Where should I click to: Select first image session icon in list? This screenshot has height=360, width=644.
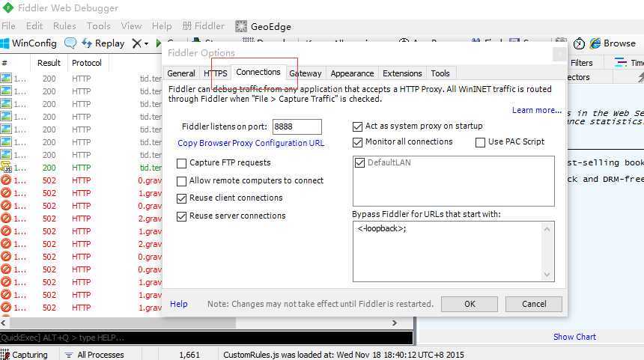(6, 78)
